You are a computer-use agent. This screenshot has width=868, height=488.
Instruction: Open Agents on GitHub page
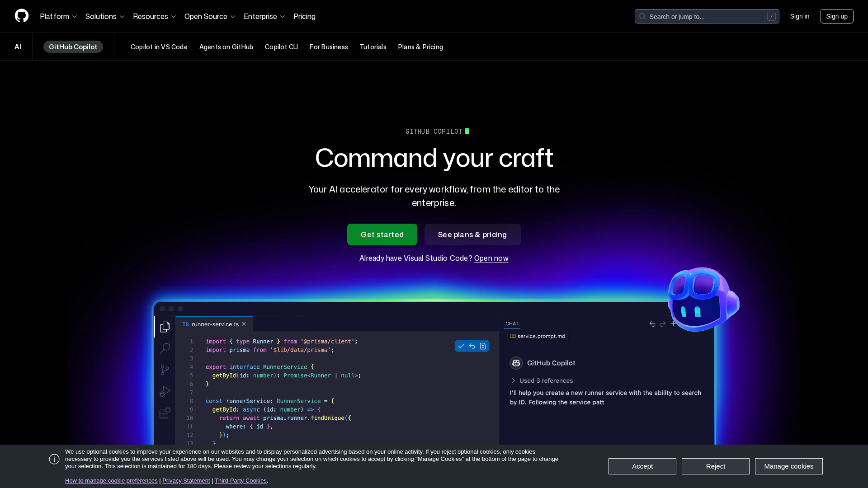[x=226, y=47]
